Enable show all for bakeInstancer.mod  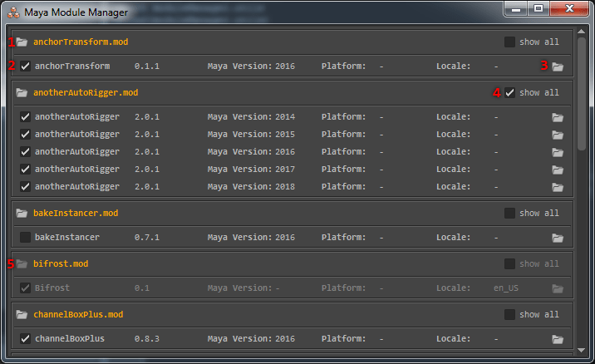[509, 214]
